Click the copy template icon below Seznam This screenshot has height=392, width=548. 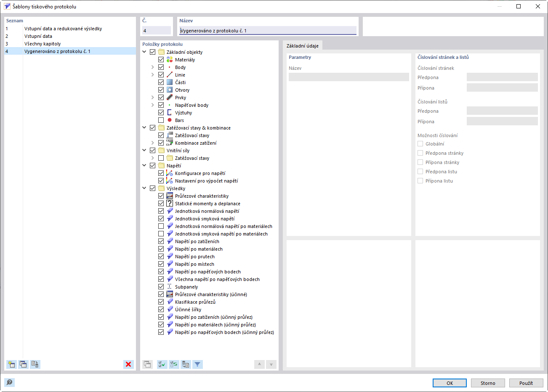(23, 364)
